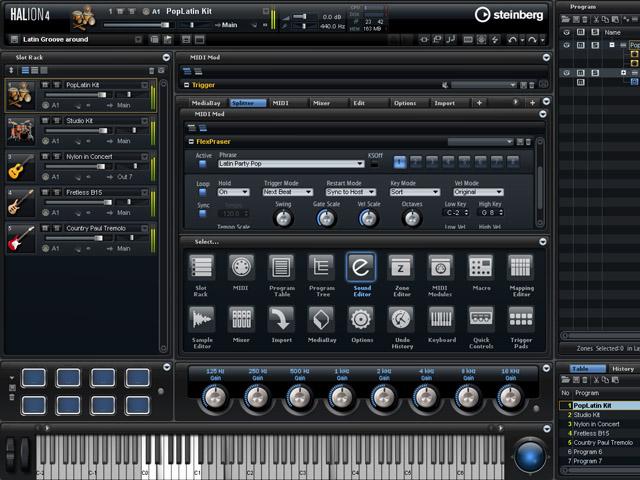Open the MIDI editor icon

[x=241, y=267]
